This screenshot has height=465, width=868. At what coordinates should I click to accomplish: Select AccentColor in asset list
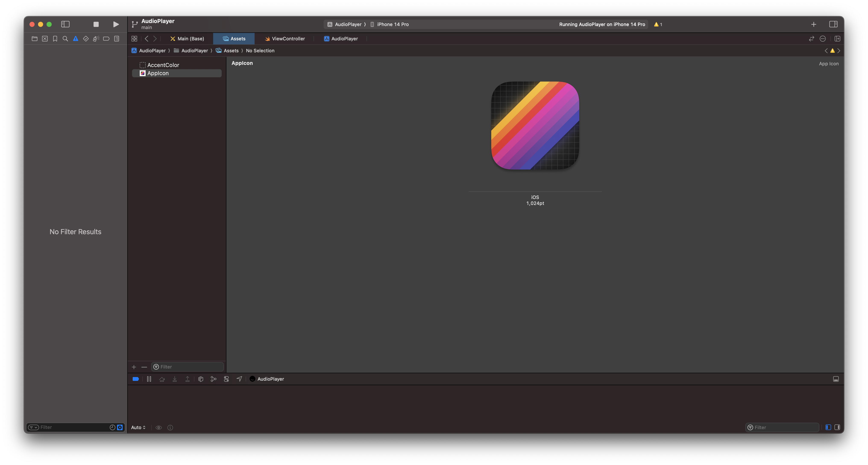click(163, 65)
